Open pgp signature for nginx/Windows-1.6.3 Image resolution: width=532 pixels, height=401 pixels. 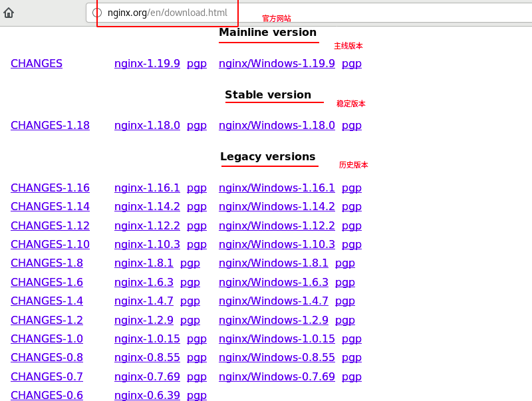click(x=345, y=283)
